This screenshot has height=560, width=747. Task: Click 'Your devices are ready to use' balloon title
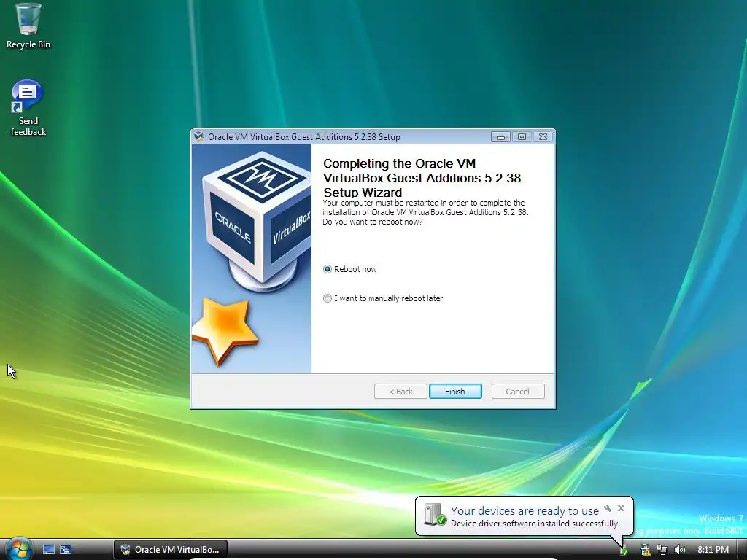(525, 510)
